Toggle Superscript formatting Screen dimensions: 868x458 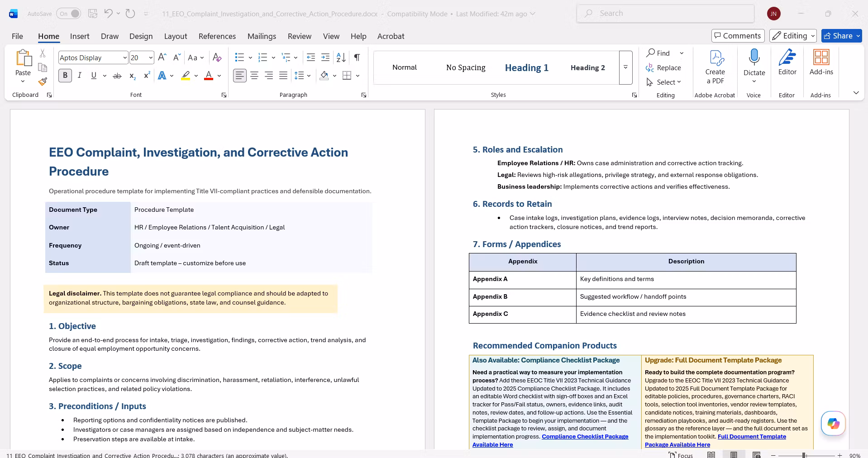[x=147, y=76]
